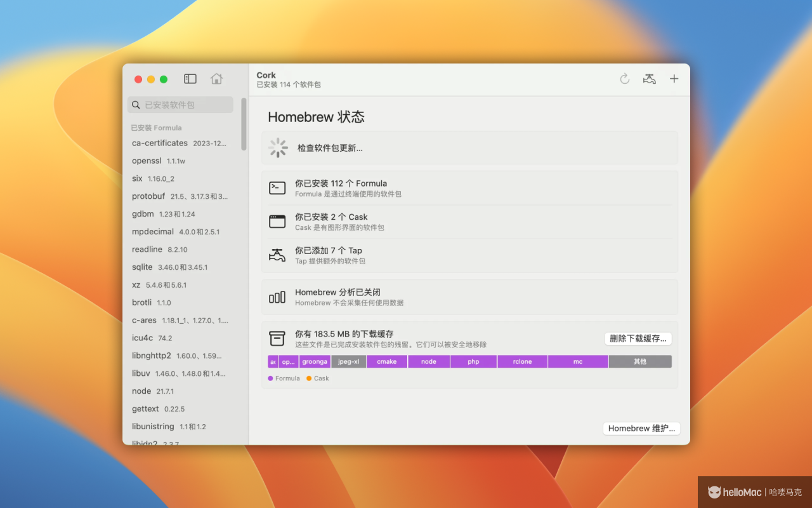
Task: Focus the installed packages search field
Action: (181, 105)
